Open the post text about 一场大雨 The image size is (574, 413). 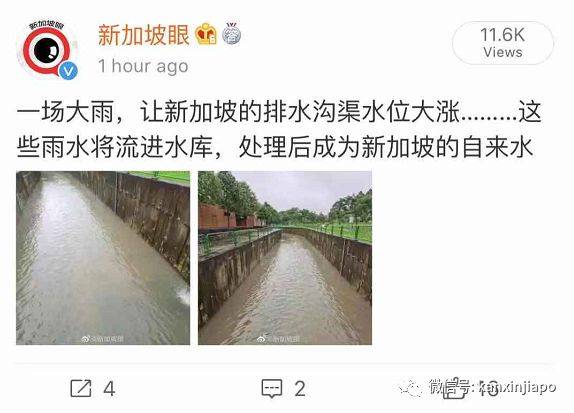pos(279,130)
